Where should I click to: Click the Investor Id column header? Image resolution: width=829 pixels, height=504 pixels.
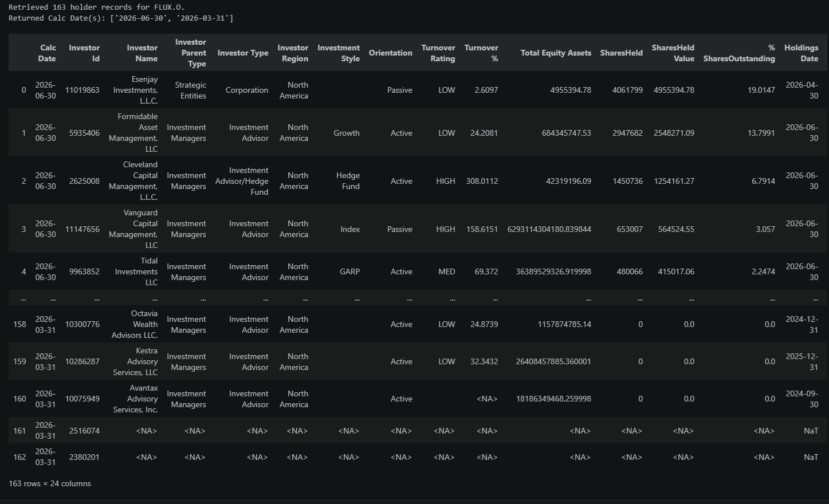pyautogui.click(x=84, y=53)
